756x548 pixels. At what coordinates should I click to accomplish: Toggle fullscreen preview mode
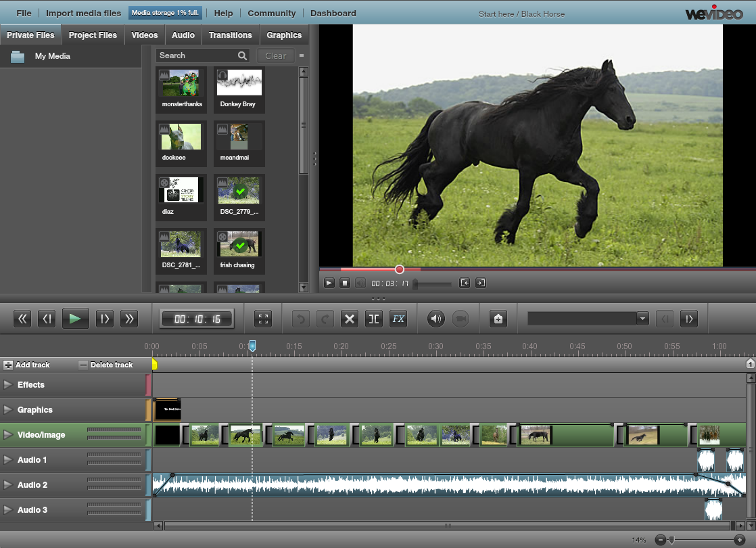point(263,319)
